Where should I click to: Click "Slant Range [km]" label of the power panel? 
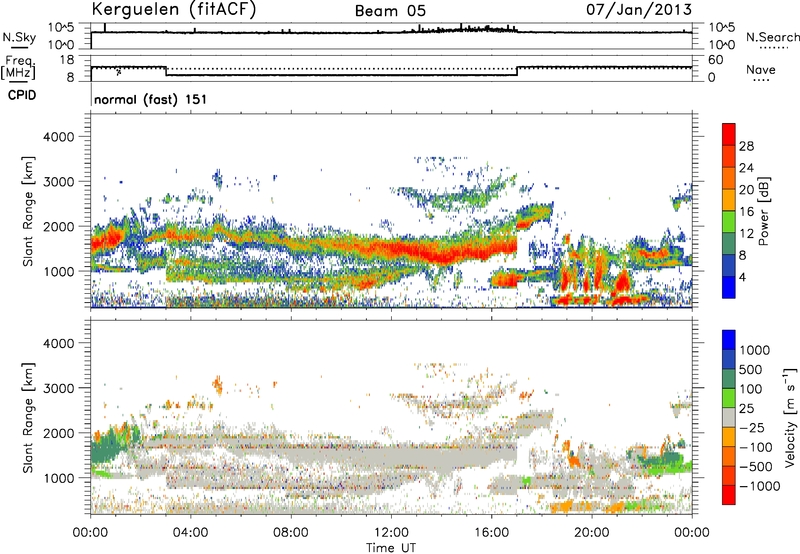[28, 211]
